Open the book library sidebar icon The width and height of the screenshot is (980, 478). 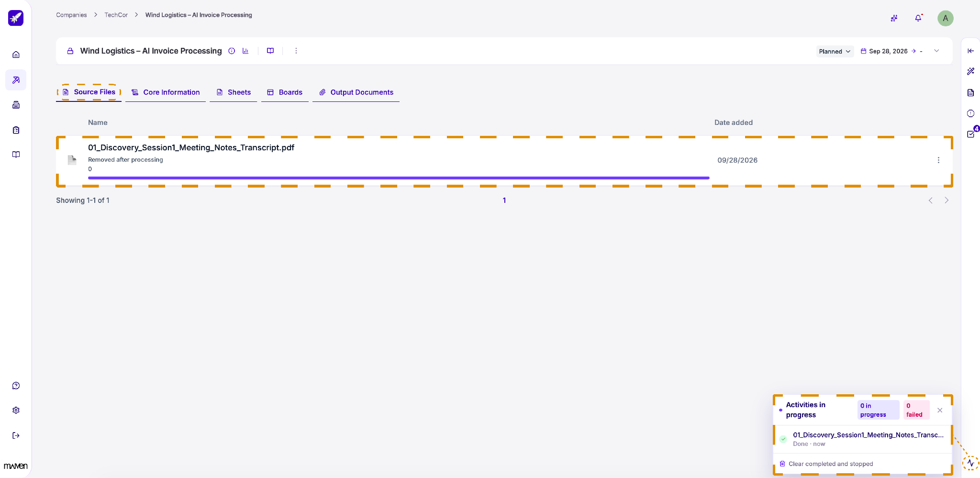tap(16, 155)
